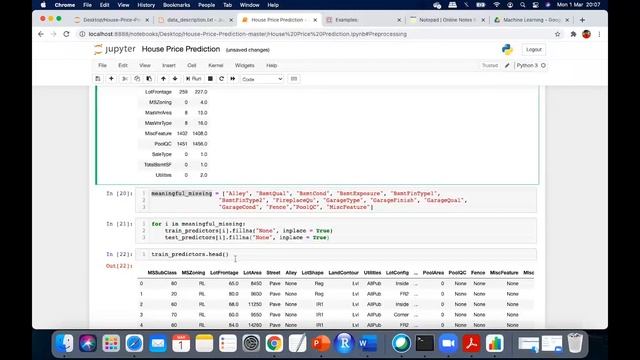Image resolution: width=640 pixels, height=360 pixels.
Task: Switch to the data_description.txt tab
Action: [x=196, y=20]
